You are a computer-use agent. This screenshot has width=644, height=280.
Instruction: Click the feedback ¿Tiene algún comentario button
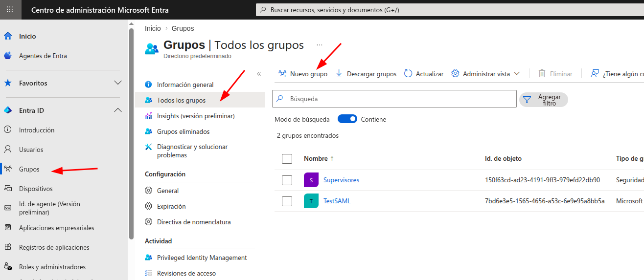[617, 74]
